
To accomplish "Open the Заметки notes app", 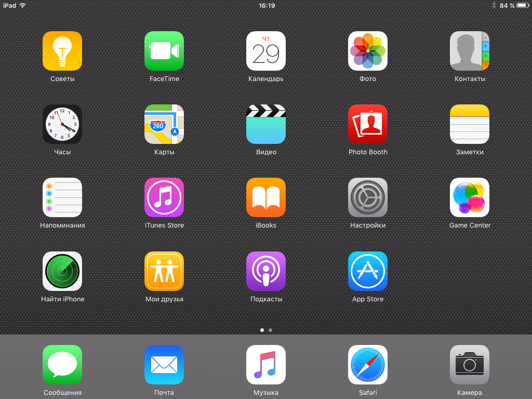I will [470, 124].
